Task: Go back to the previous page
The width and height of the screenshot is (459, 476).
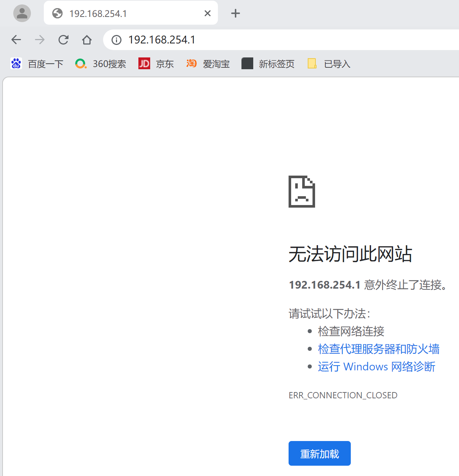Action: pyautogui.click(x=16, y=40)
